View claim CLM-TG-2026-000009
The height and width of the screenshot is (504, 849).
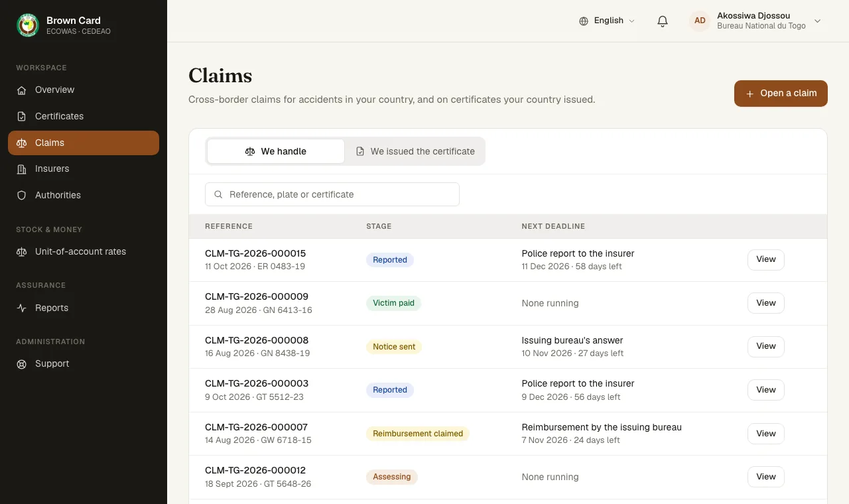point(766,303)
